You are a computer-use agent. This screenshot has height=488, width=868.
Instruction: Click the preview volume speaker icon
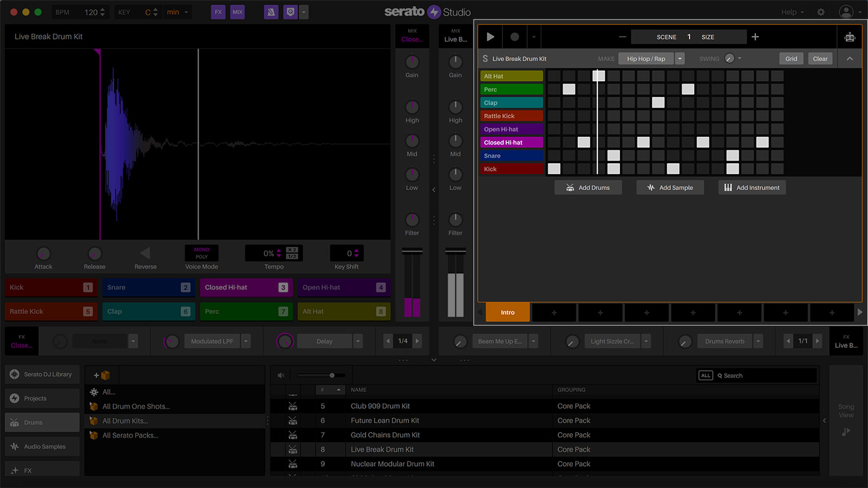[281, 375]
